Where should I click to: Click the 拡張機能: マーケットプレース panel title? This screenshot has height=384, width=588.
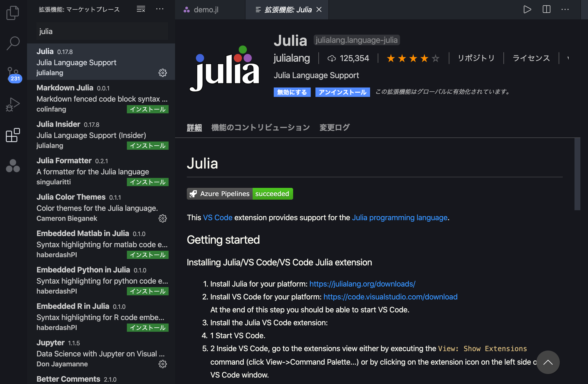(x=79, y=9)
